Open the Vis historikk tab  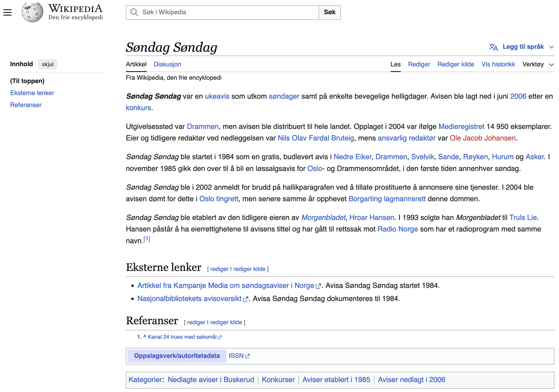498,64
